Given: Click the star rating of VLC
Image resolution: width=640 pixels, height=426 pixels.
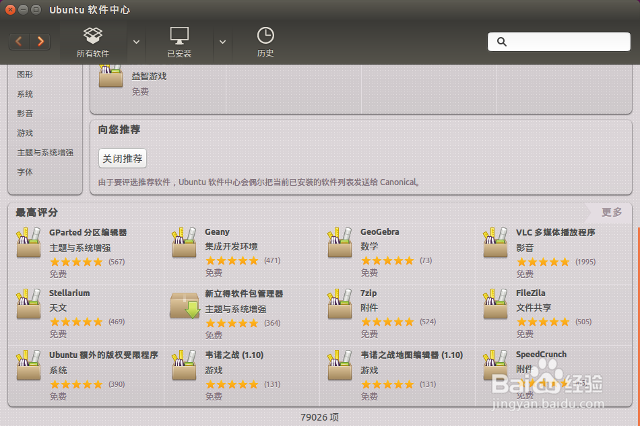Looking at the screenshot, I should [x=542, y=262].
